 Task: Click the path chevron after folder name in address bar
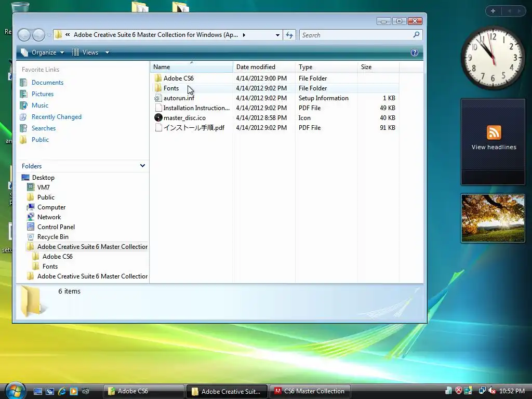[x=244, y=35]
